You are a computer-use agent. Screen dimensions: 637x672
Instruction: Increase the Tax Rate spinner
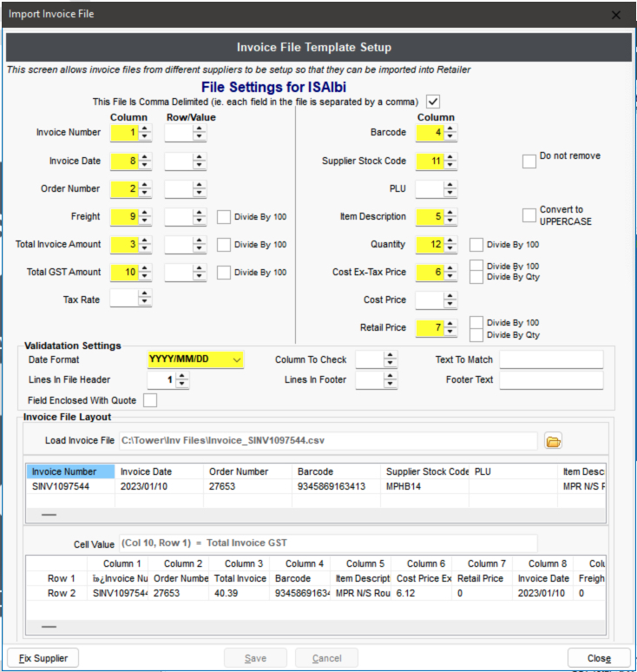145,293
